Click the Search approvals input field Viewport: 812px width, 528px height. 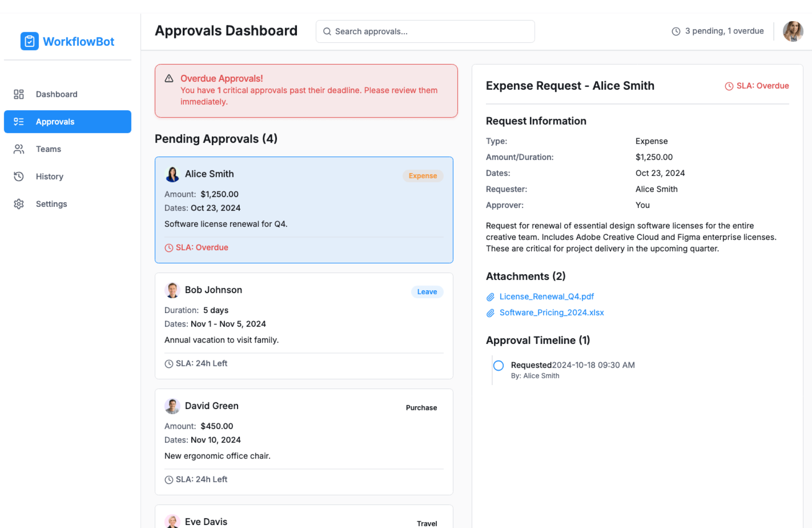pyautogui.click(x=425, y=31)
